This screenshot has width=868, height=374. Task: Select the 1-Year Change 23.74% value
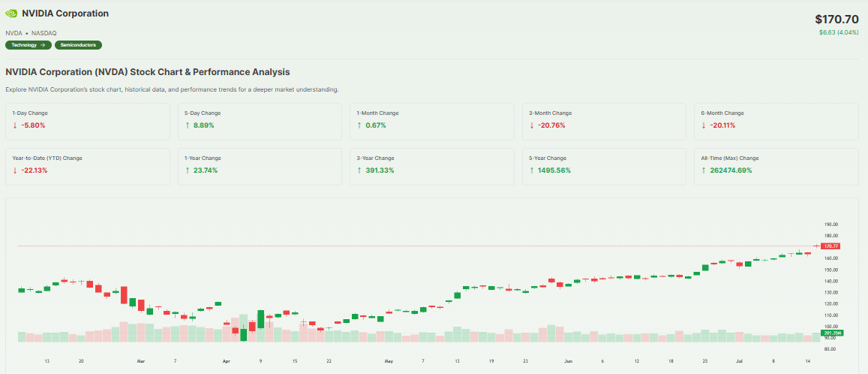[x=206, y=170]
